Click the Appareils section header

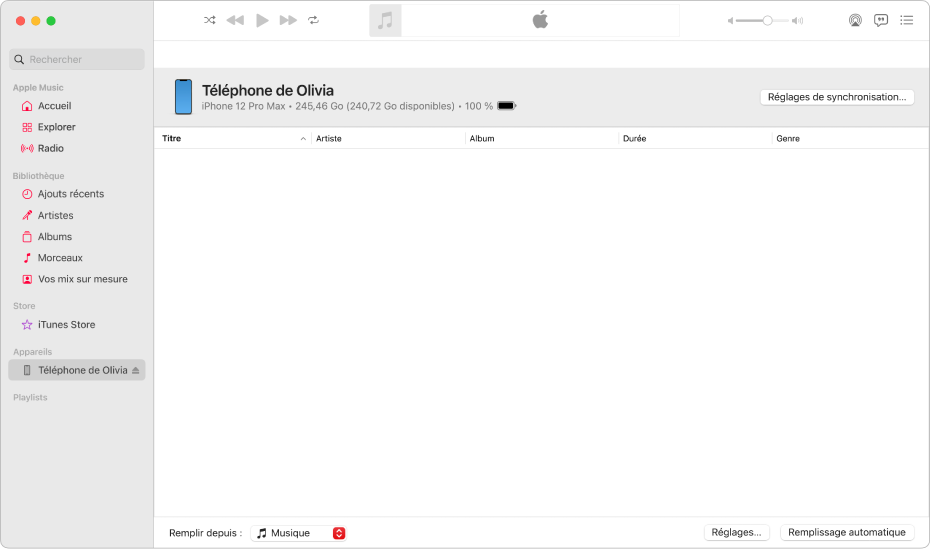33,352
